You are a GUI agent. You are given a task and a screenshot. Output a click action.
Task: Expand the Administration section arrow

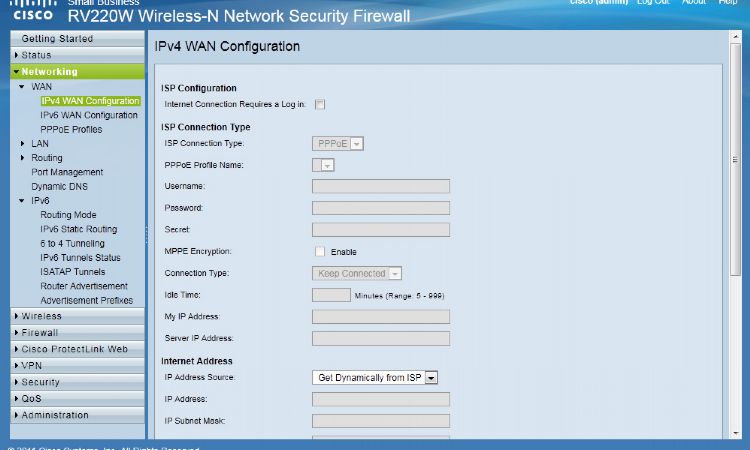[x=16, y=415]
